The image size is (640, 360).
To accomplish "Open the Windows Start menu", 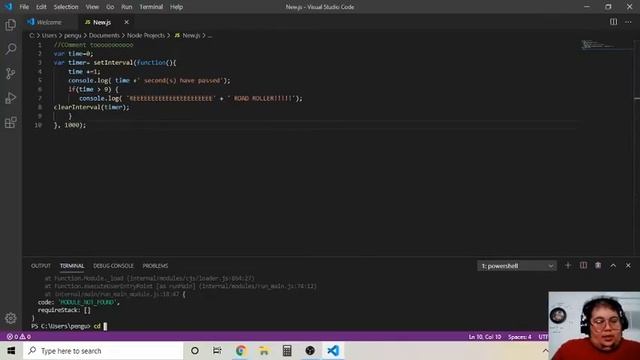I will 11,351.
